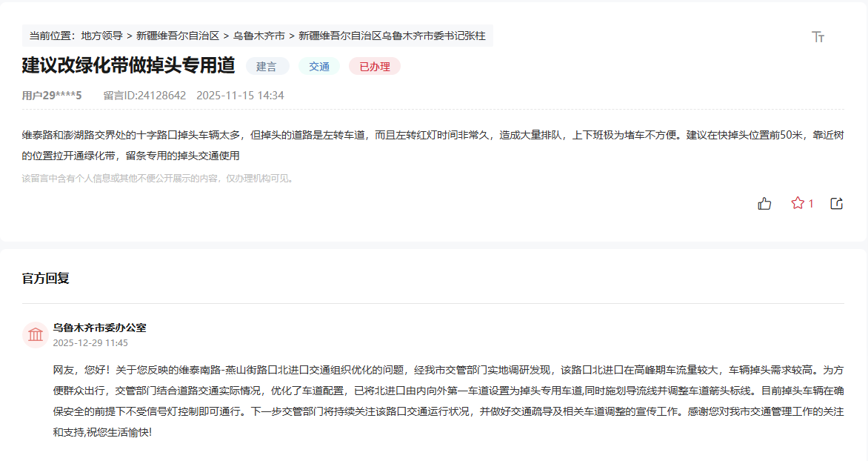
Task: Navigate to 乌鲁木齐市 breadcrumb link
Action: (x=258, y=36)
